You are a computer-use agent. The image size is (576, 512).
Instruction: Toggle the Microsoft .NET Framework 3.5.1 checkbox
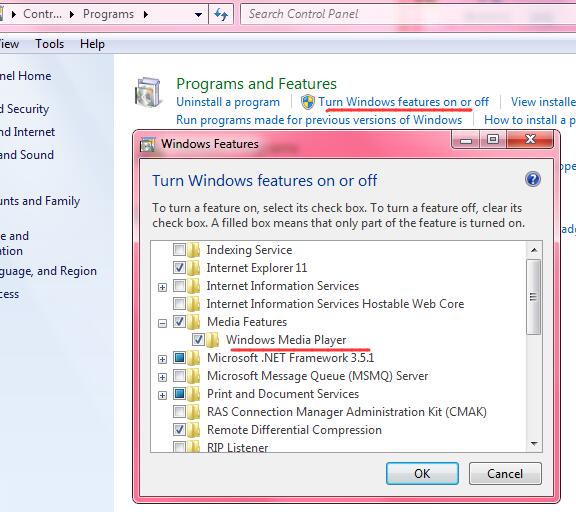click(179, 358)
